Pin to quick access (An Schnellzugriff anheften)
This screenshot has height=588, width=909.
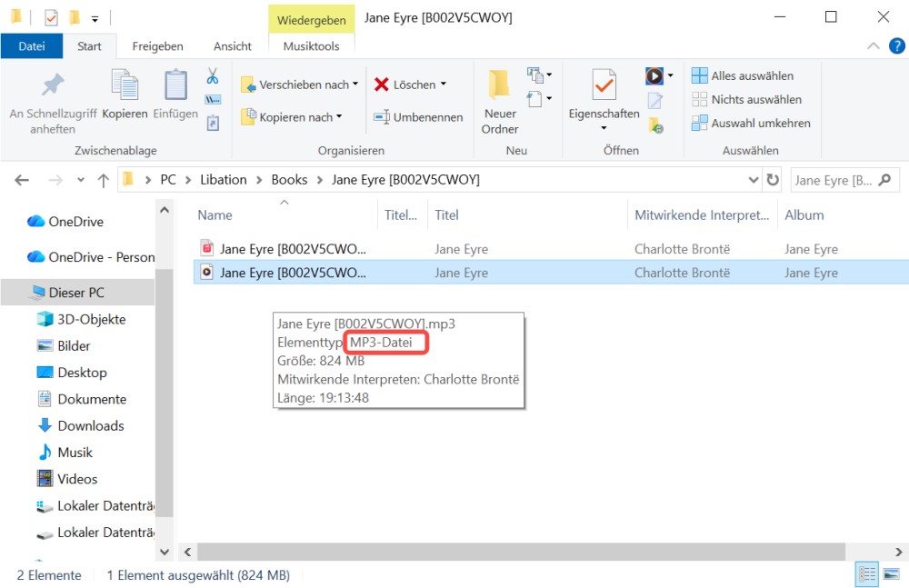point(53,104)
